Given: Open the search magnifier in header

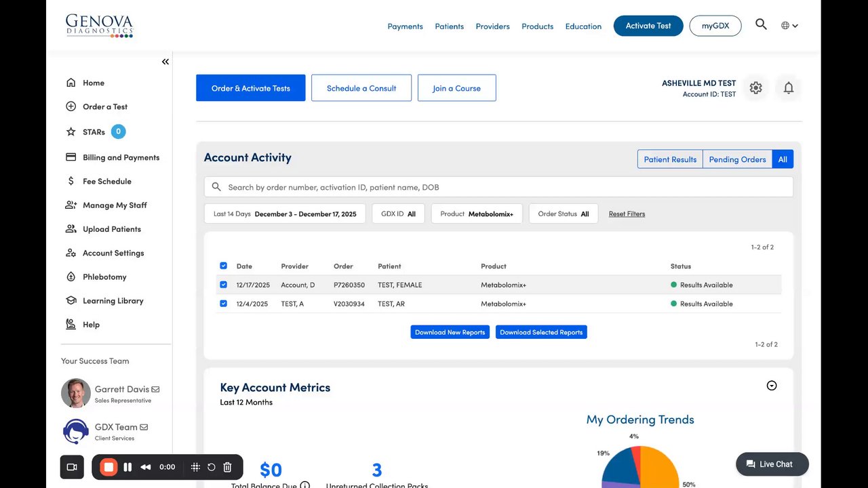Looking at the screenshot, I should point(761,24).
